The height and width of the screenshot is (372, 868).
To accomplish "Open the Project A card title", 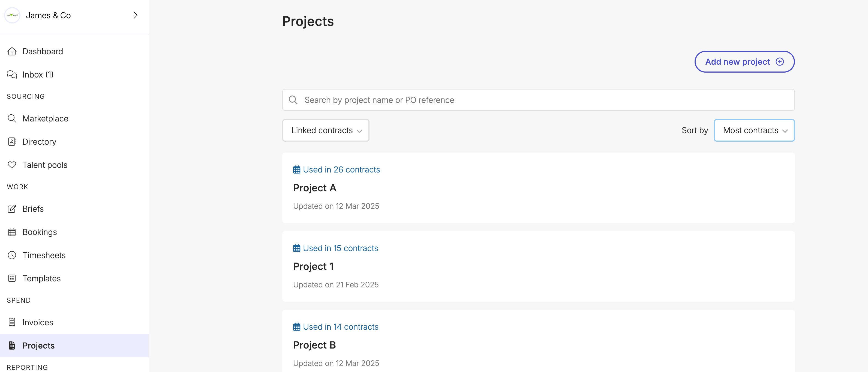I will pos(315,188).
